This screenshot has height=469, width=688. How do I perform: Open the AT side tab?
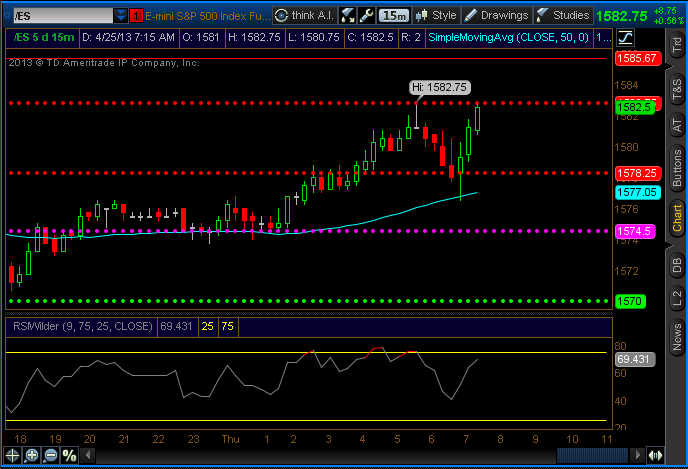pos(677,125)
